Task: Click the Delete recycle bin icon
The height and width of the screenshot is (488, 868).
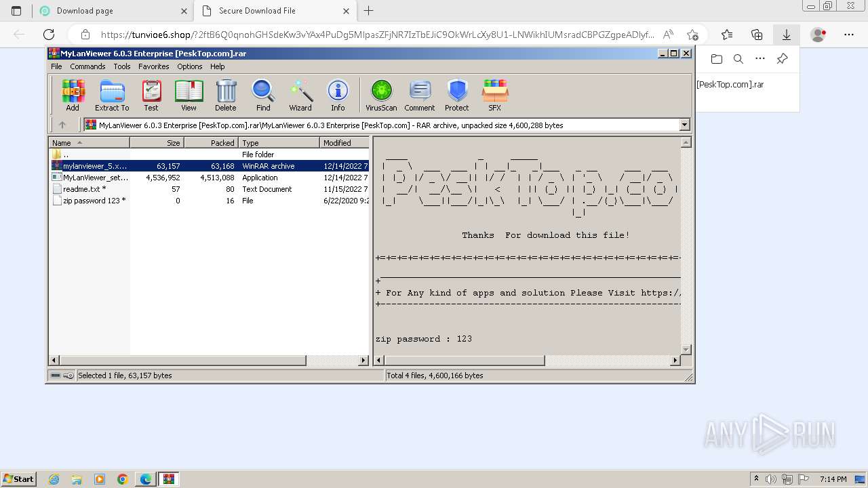Action: (226, 95)
